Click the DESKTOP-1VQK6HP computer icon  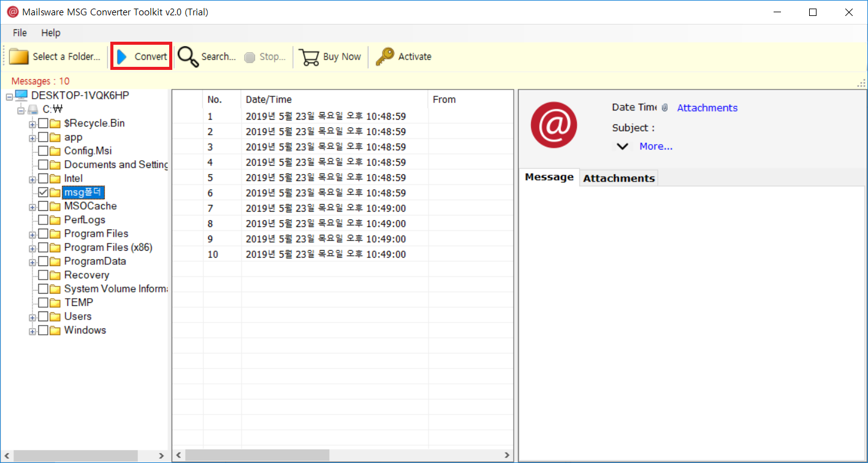point(21,95)
